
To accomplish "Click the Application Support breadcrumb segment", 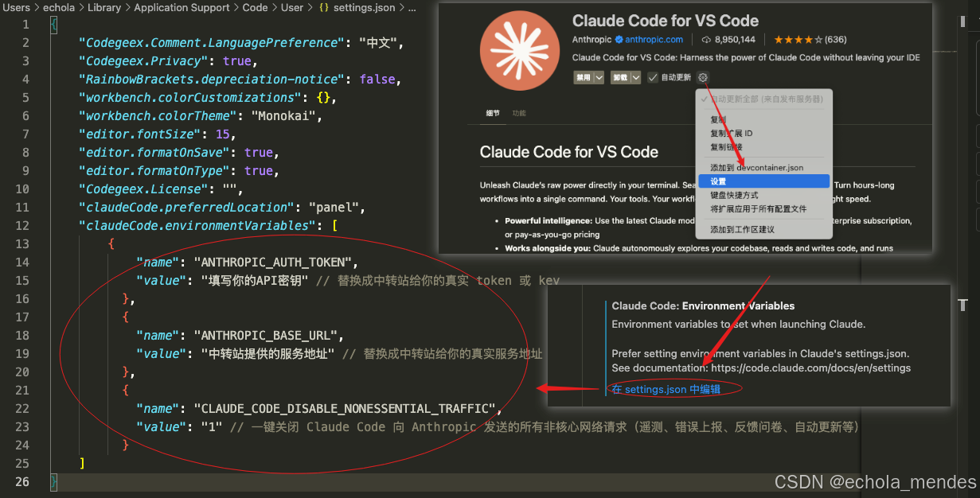I will (x=182, y=7).
